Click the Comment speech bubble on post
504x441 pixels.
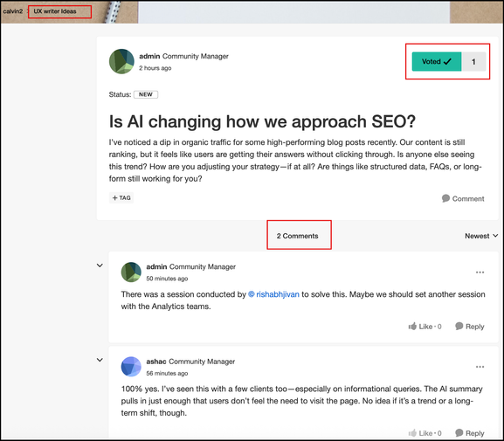coord(463,198)
